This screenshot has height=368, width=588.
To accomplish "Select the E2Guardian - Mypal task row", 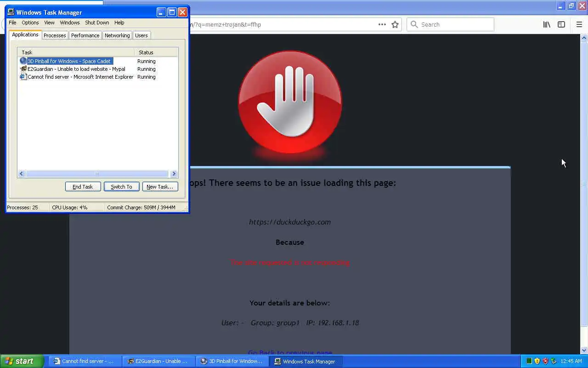I will tap(98, 69).
